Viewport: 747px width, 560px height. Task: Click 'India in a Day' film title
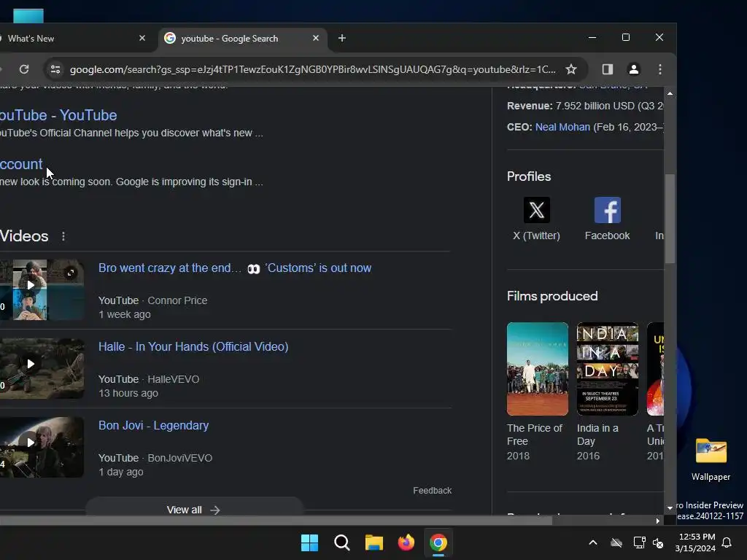point(597,435)
